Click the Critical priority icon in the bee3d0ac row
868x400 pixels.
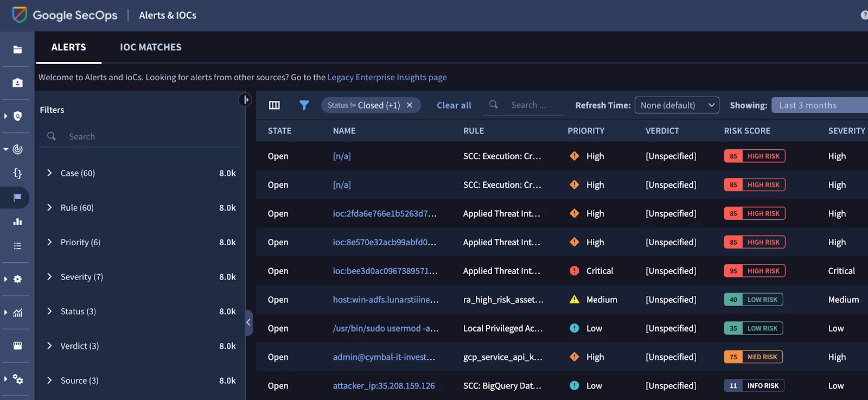[575, 271]
